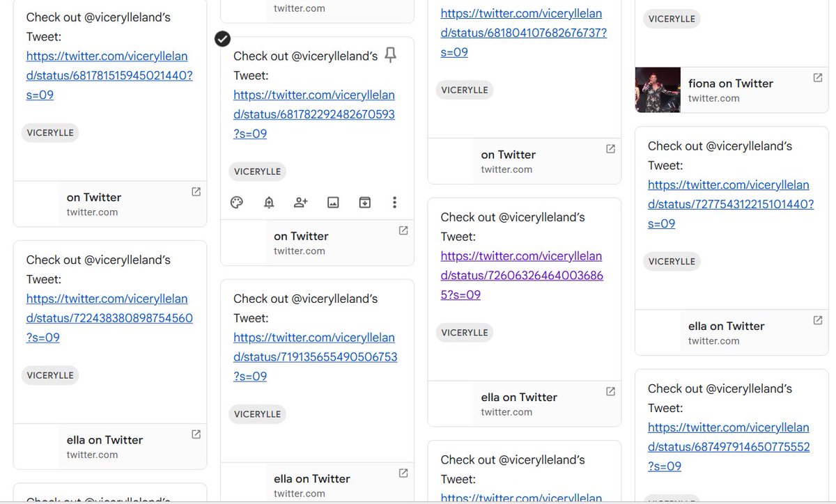Screen dimensions: 836x504
Task: Click 'ella on Twitter' title under note 101440
Action: (x=727, y=326)
